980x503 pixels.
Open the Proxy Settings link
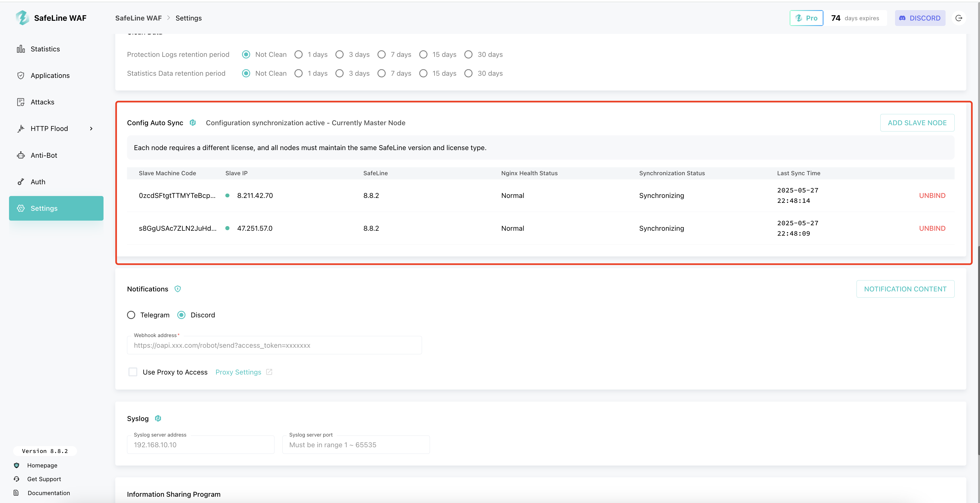[x=238, y=372]
